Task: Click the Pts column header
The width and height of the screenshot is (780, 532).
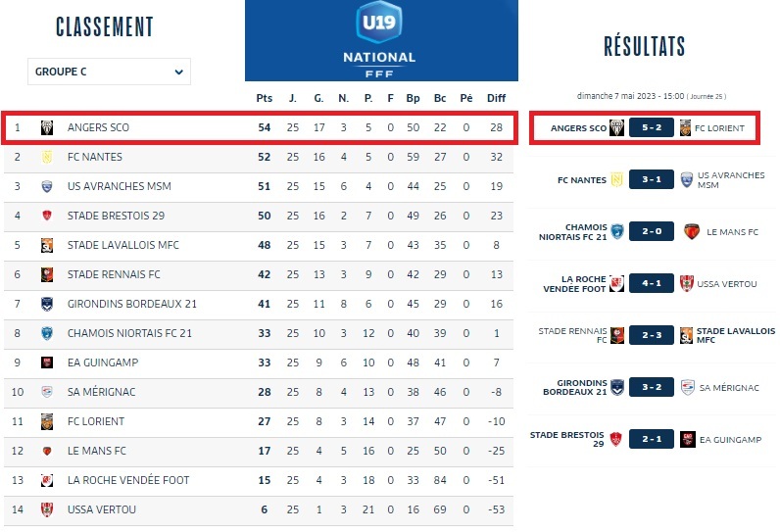Action: click(264, 98)
